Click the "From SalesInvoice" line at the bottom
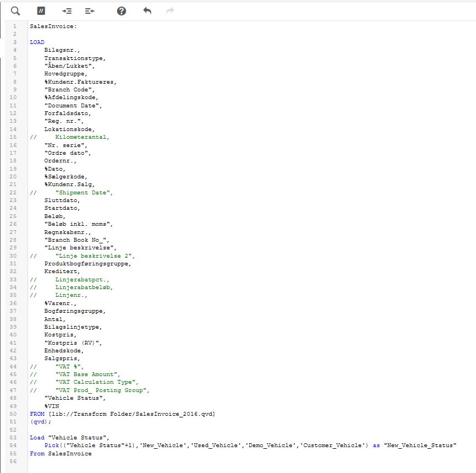Viewport: 476px width, 473px height. [61, 453]
